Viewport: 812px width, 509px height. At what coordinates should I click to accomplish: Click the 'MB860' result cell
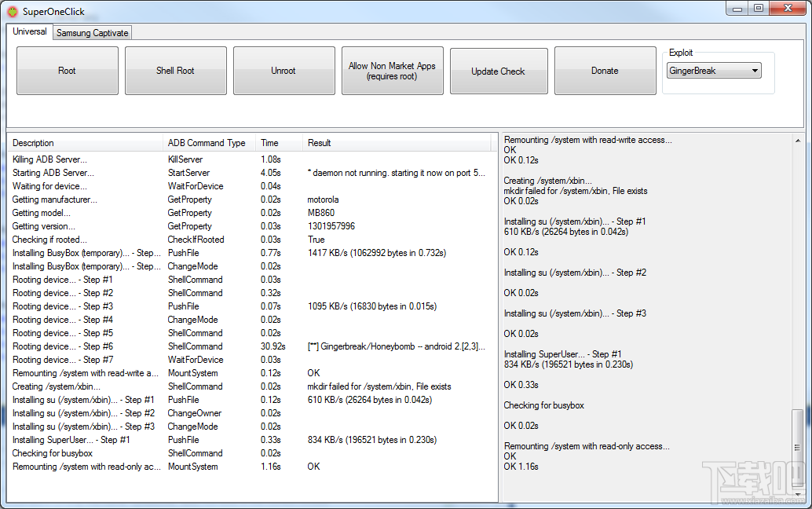point(321,213)
